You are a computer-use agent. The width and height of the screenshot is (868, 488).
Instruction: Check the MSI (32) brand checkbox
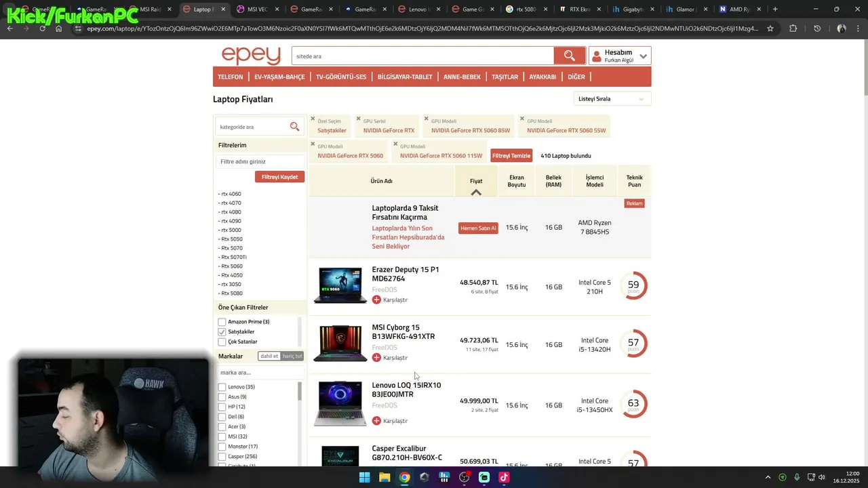(222, 436)
